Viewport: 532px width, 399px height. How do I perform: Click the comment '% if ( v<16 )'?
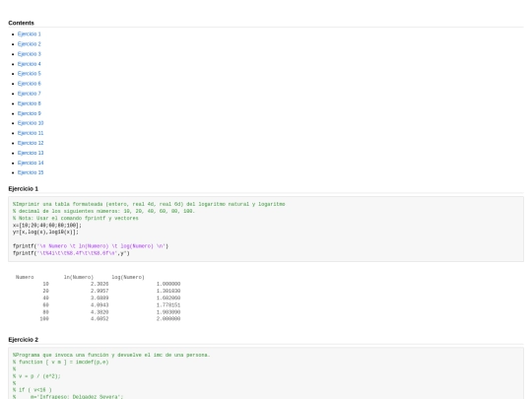(33, 390)
